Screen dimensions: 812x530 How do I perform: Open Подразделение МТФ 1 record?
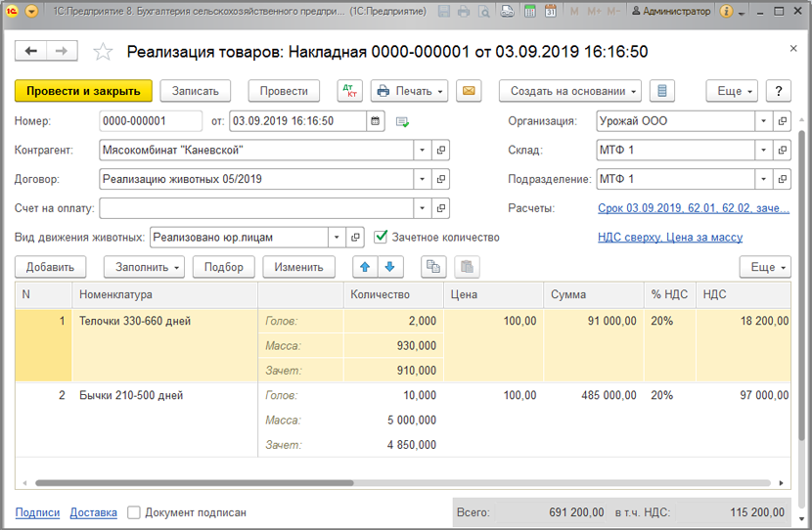(782, 179)
